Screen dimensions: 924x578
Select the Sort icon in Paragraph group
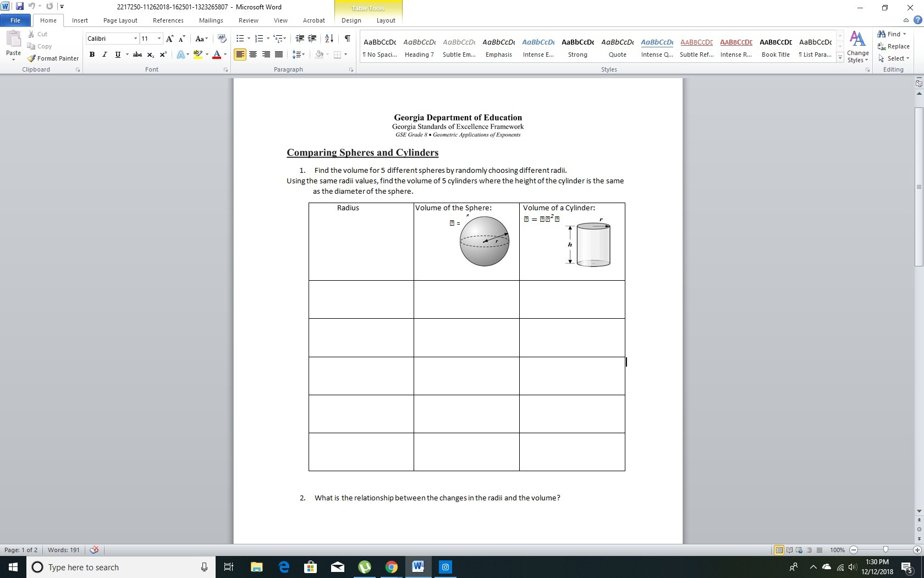click(329, 39)
